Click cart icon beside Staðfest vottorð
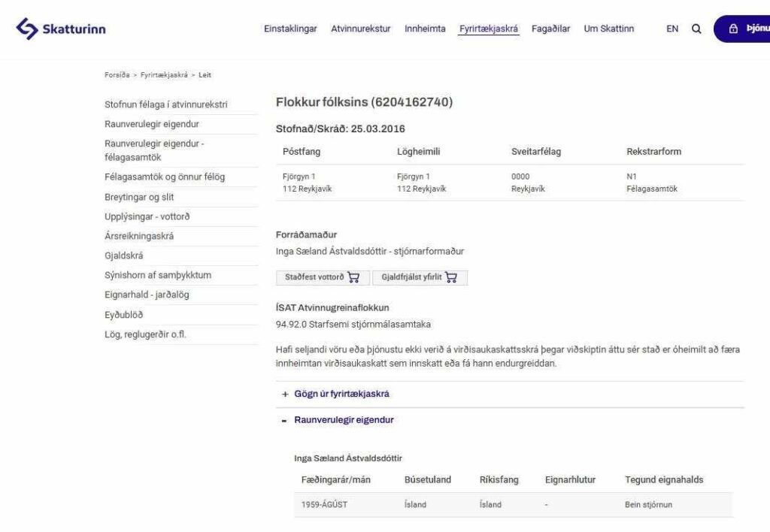The image size is (770, 532). point(354,277)
